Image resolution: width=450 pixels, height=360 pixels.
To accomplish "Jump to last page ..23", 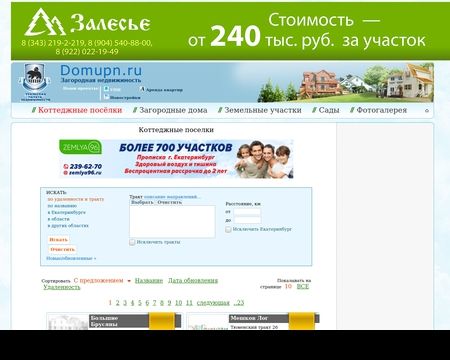I will [x=239, y=303].
